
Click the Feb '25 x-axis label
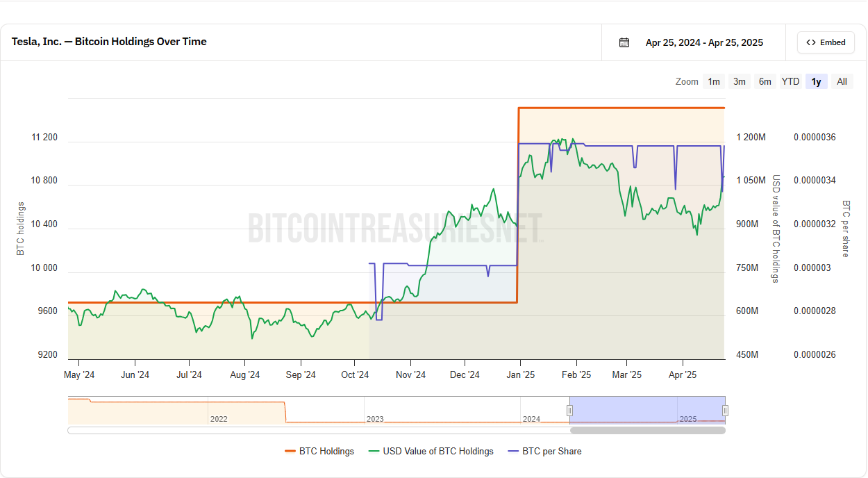click(x=576, y=375)
